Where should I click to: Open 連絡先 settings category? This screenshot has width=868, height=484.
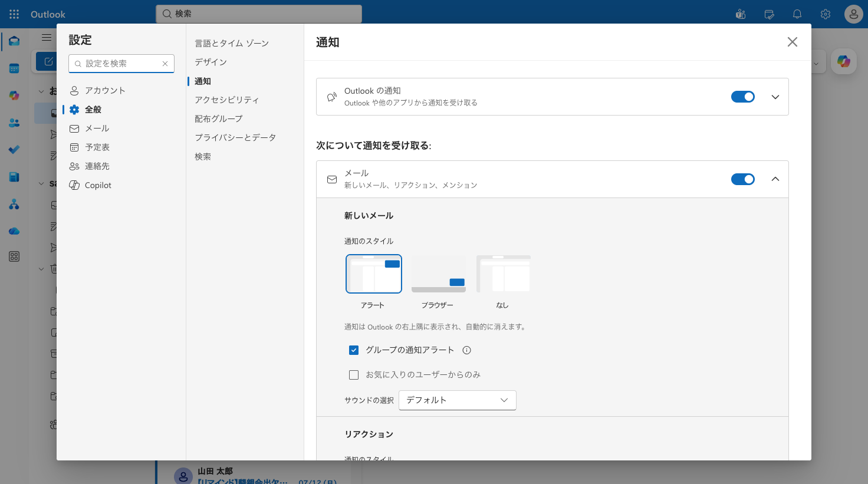[x=121, y=166]
